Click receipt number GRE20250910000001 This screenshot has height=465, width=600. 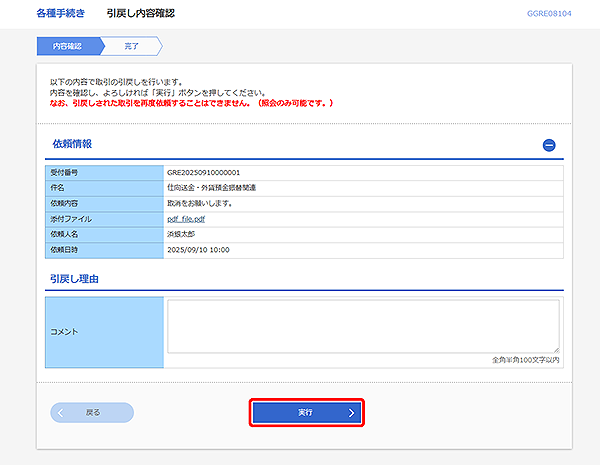pyautogui.click(x=204, y=173)
